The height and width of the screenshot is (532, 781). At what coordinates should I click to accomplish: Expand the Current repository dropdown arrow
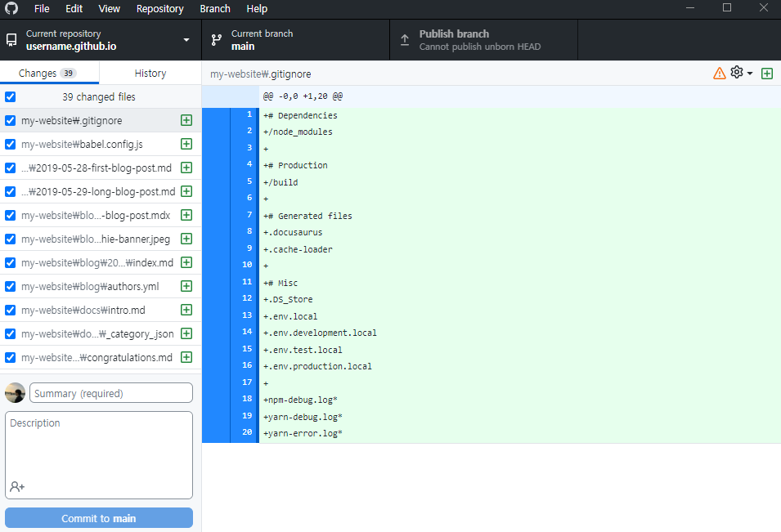[x=186, y=40]
